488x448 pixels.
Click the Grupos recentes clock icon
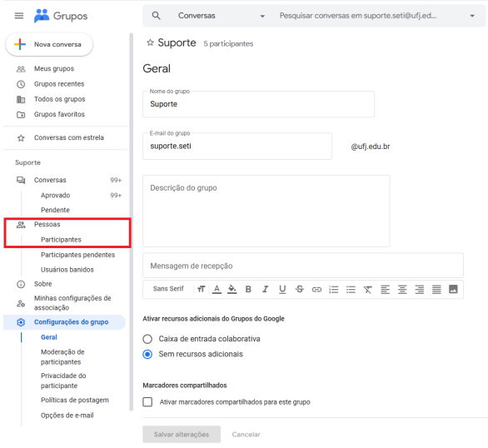click(x=21, y=84)
